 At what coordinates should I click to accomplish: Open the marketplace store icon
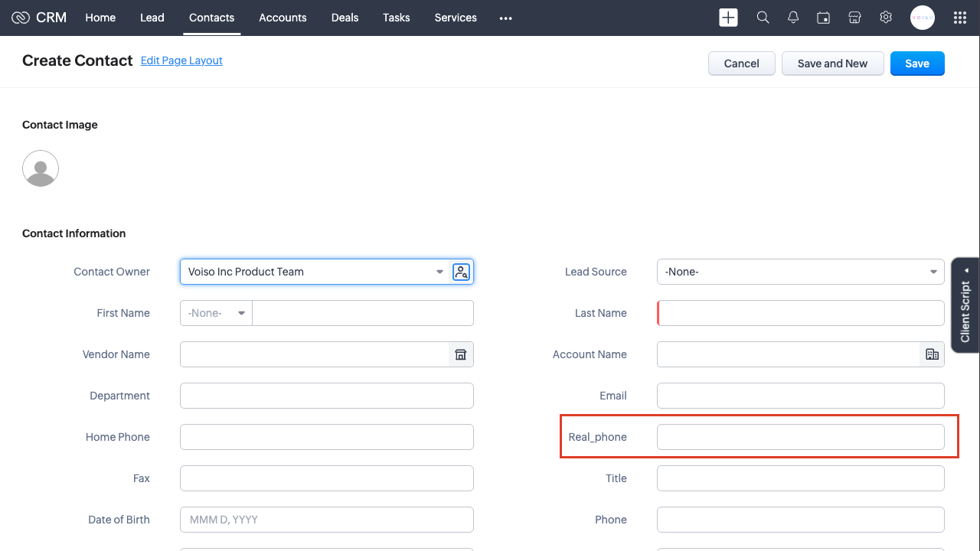pyautogui.click(x=854, y=17)
